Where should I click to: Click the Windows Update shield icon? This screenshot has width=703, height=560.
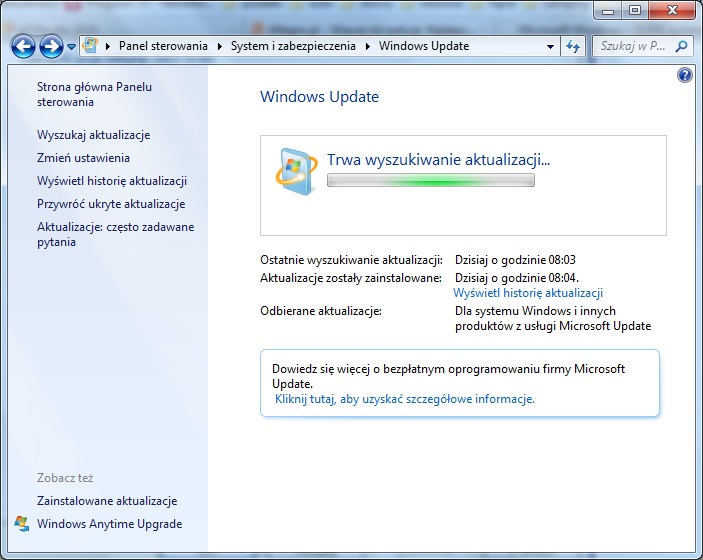click(x=296, y=172)
